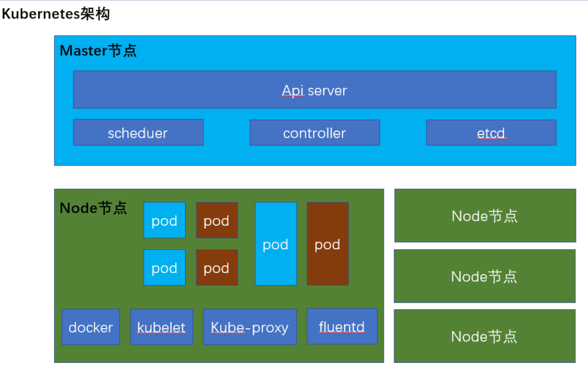Select the bottom right Node节点 box
588x375 pixels.
(x=484, y=336)
